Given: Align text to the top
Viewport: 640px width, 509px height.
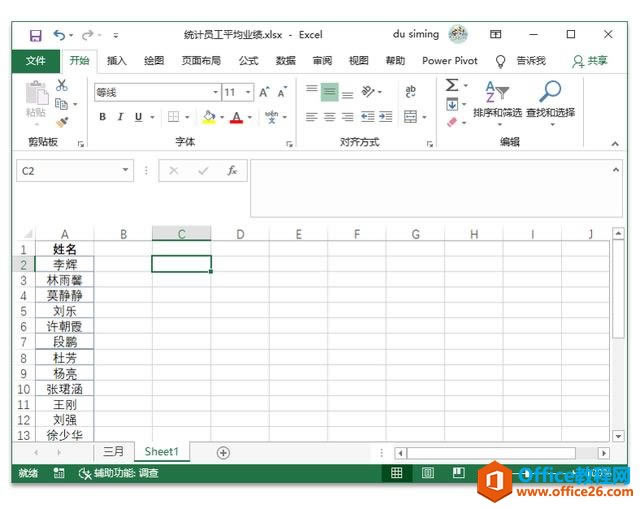Looking at the screenshot, I should (312, 89).
